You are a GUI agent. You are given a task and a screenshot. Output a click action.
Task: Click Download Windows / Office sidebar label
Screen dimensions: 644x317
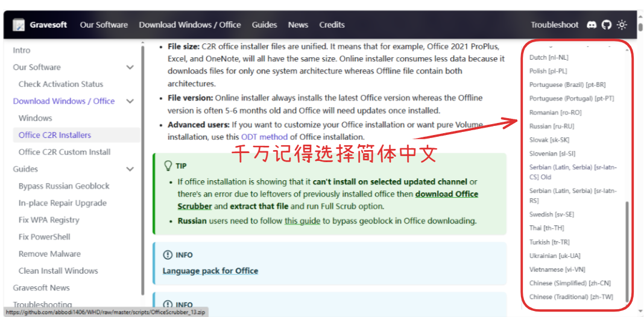(64, 101)
